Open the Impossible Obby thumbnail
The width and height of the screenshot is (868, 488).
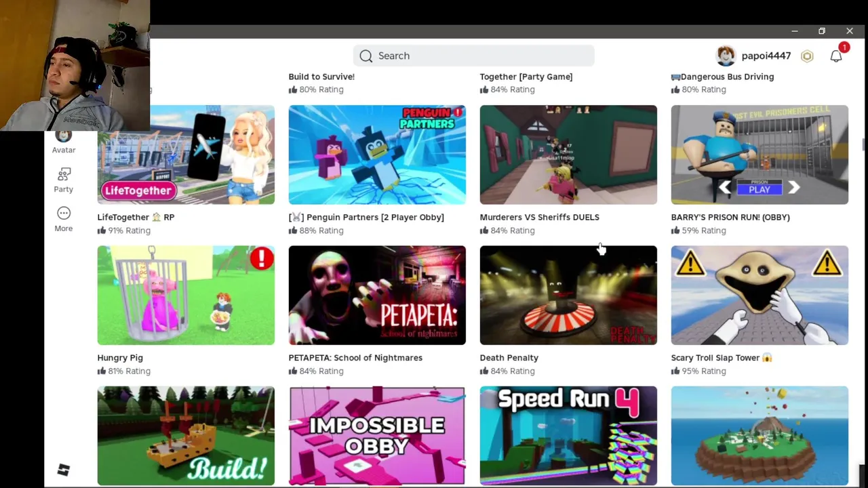coord(377,436)
